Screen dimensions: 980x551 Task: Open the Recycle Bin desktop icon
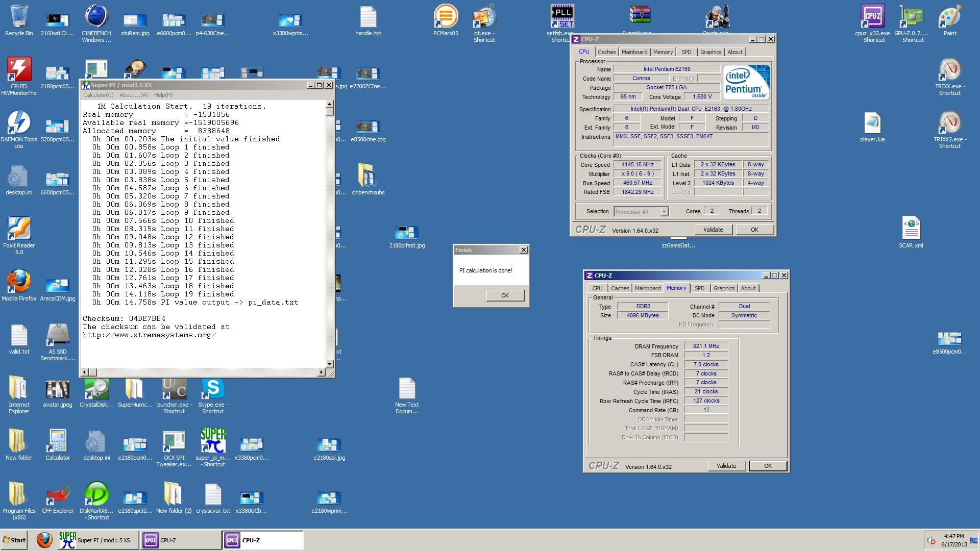point(19,21)
